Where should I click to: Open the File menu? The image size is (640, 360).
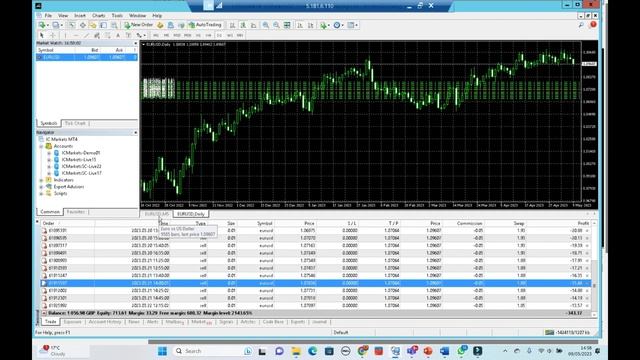(48, 16)
